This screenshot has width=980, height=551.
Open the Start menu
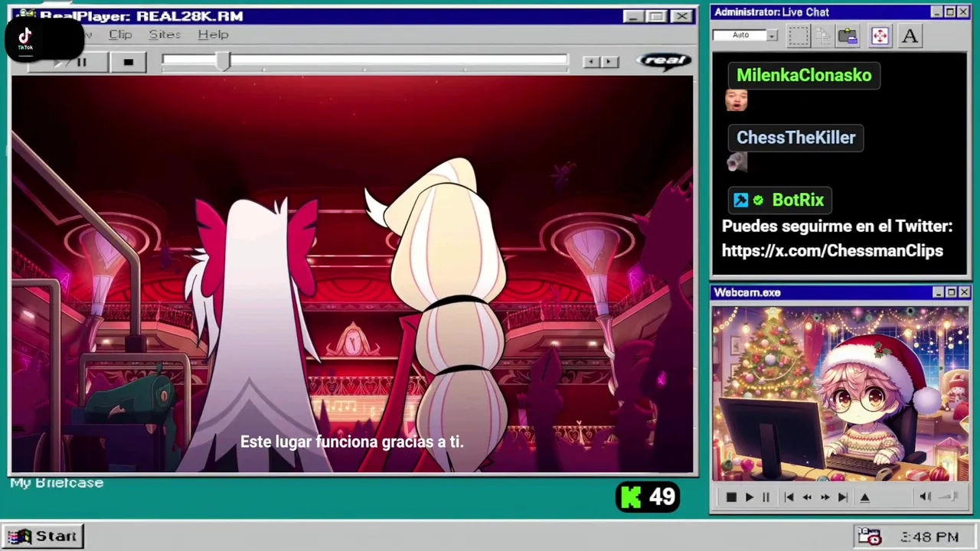[x=42, y=536]
